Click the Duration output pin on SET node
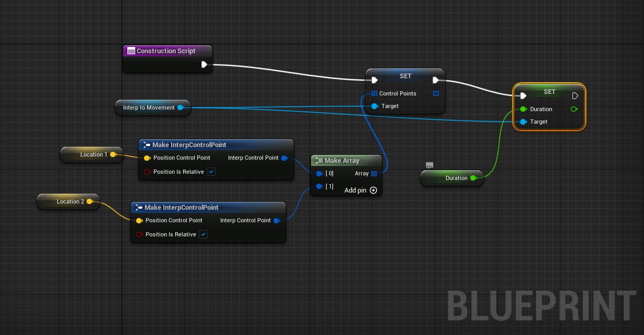 click(574, 109)
